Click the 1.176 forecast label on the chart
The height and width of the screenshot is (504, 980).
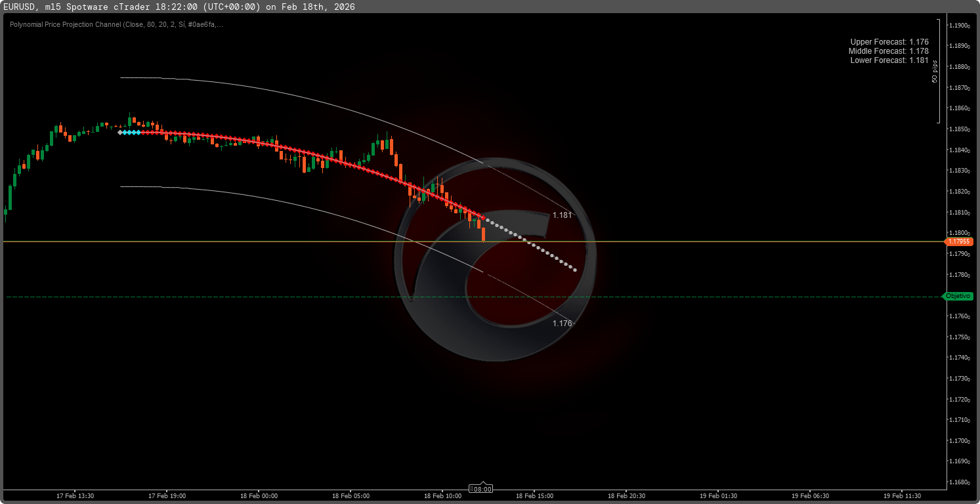pyautogui.click(x=562, y=324)
